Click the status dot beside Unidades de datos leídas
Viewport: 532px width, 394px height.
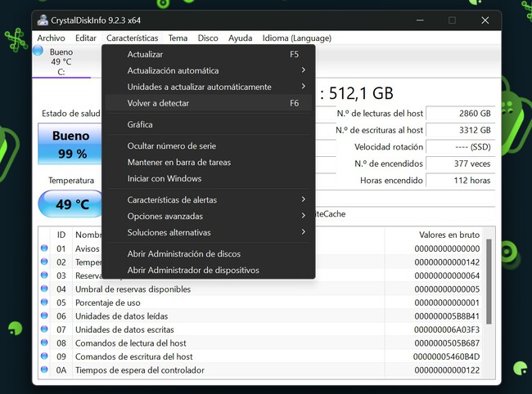coord(43,316)
